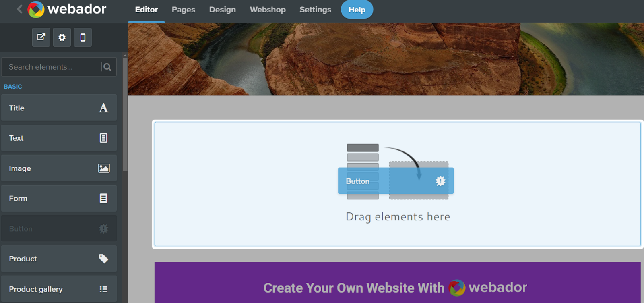This screenshot has height=303, width=644.
Task: Click the blue Help button
Action: pyautogui.click(x=357, y=10)
